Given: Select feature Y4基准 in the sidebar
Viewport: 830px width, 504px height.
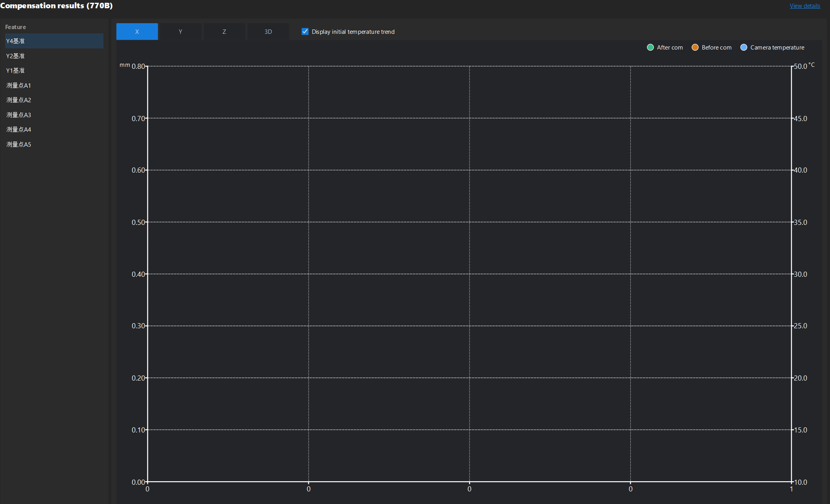Looking at the screenshot, I should click(x=54, y=41).
